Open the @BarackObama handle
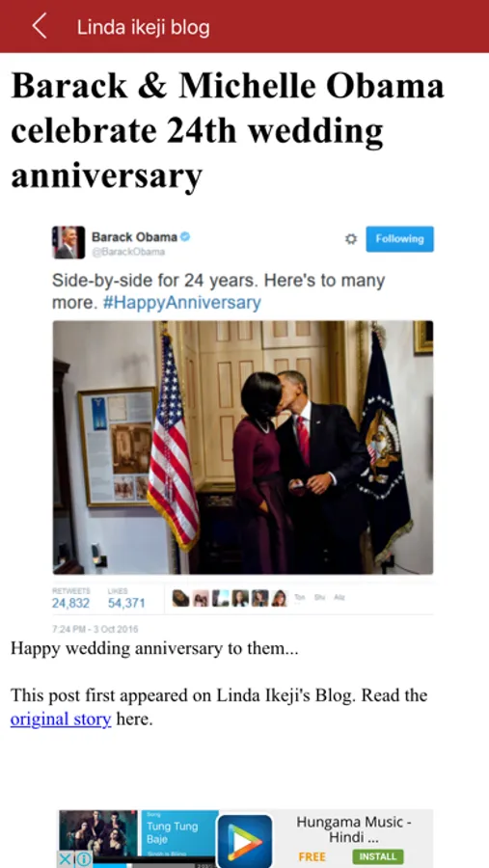Viewport: 489px width, 868px height. 128,252
